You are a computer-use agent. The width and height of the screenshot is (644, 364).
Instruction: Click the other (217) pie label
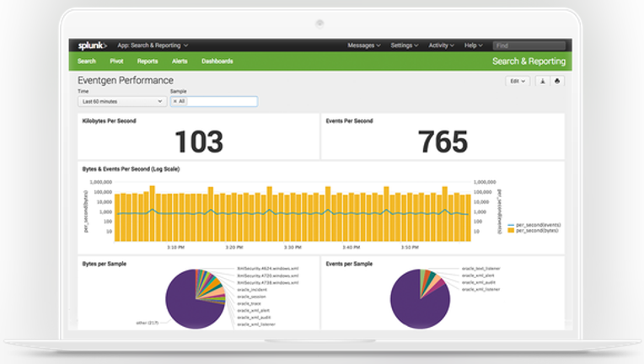147,323
